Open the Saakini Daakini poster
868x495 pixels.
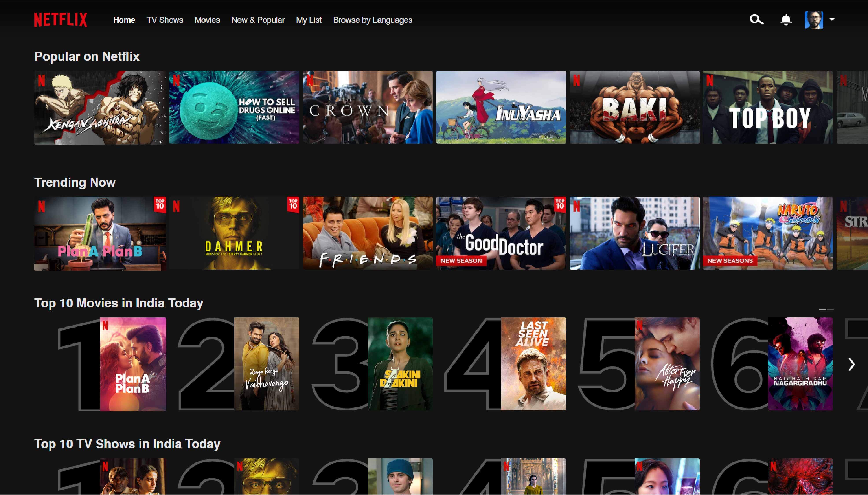pos(400,364)
